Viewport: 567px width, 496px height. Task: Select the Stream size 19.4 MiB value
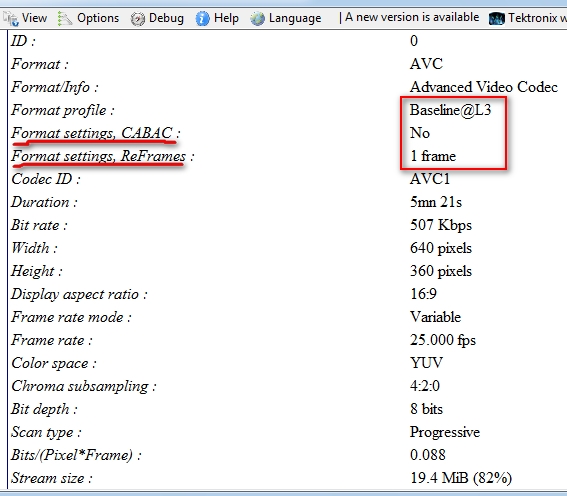(461, 478)
